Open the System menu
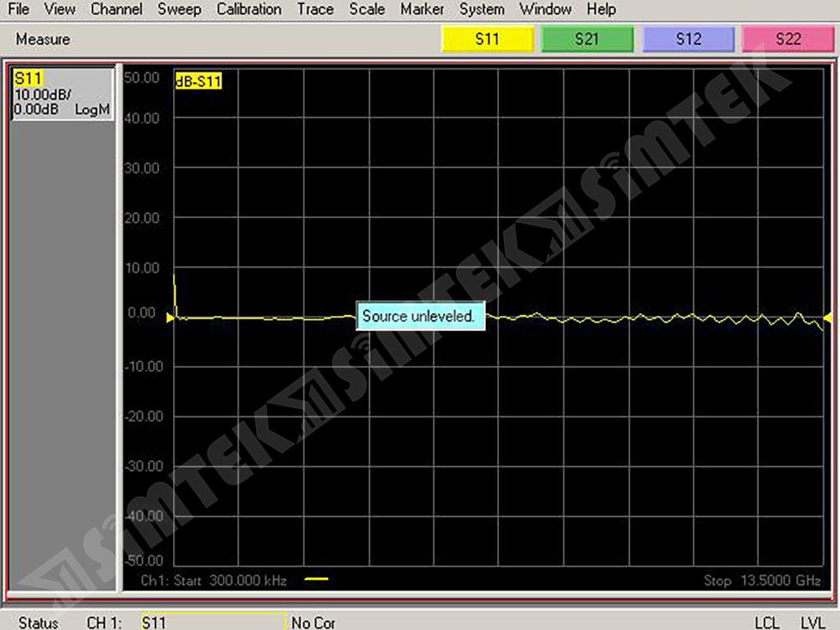 (482, 9)
